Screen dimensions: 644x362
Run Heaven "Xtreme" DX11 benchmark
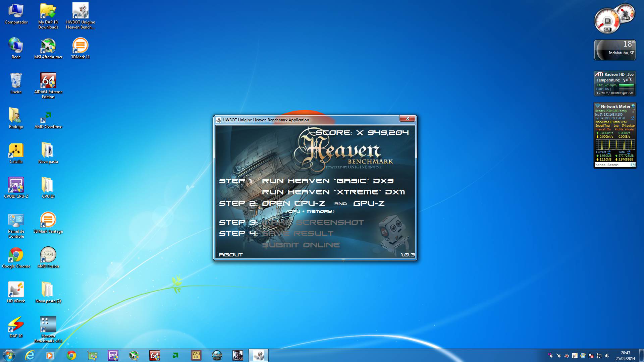(x=333, y=192)
